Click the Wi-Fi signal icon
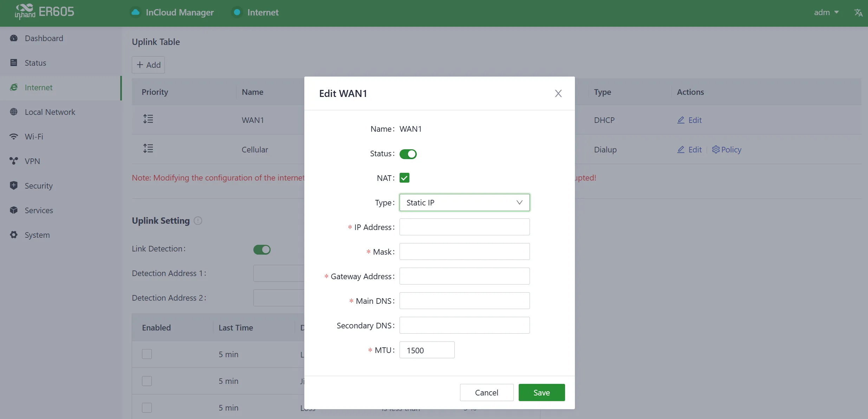 click(x=14, y=137)
